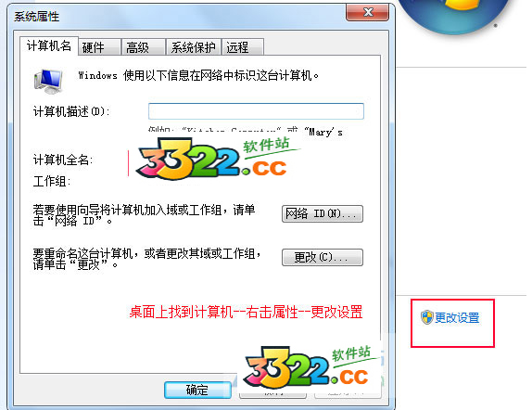Screen dimensions: 532x410
Task: Confirm with the 确定 button
Action: click(x=197, y=390)
